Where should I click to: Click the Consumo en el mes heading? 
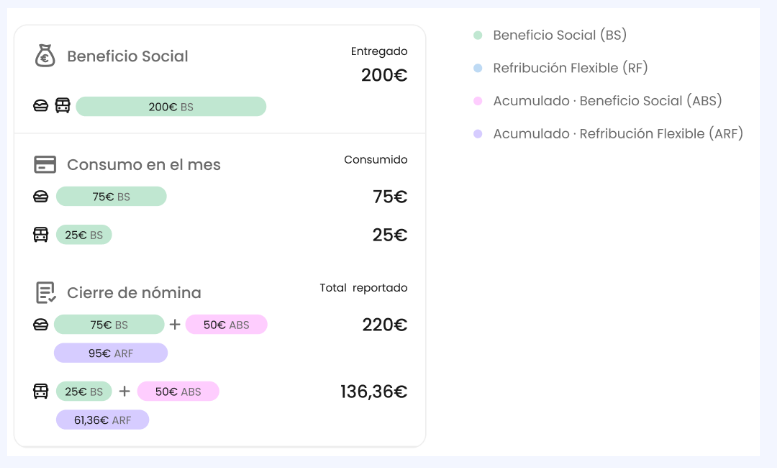[144, 164]
